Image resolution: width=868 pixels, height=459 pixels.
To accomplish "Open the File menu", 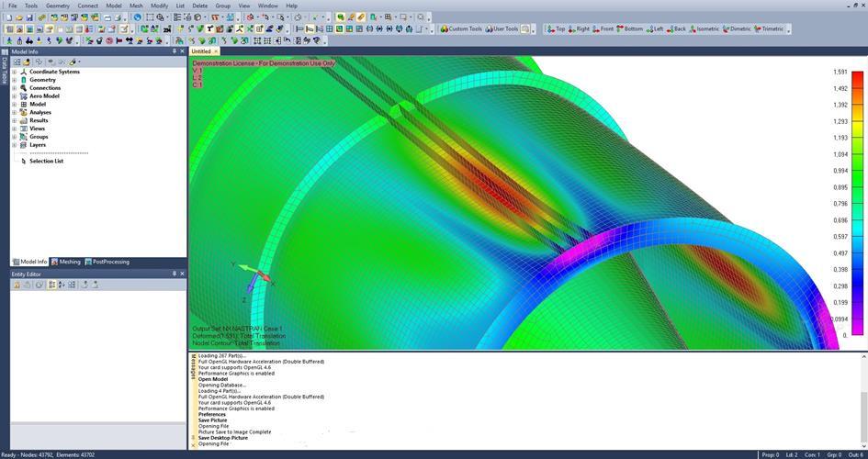I will (x=13, y=6).
